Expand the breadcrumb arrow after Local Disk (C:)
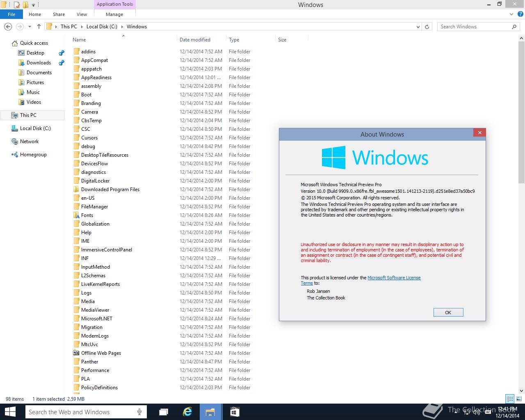This screenshot has width=525, height=420. point(122,27)
